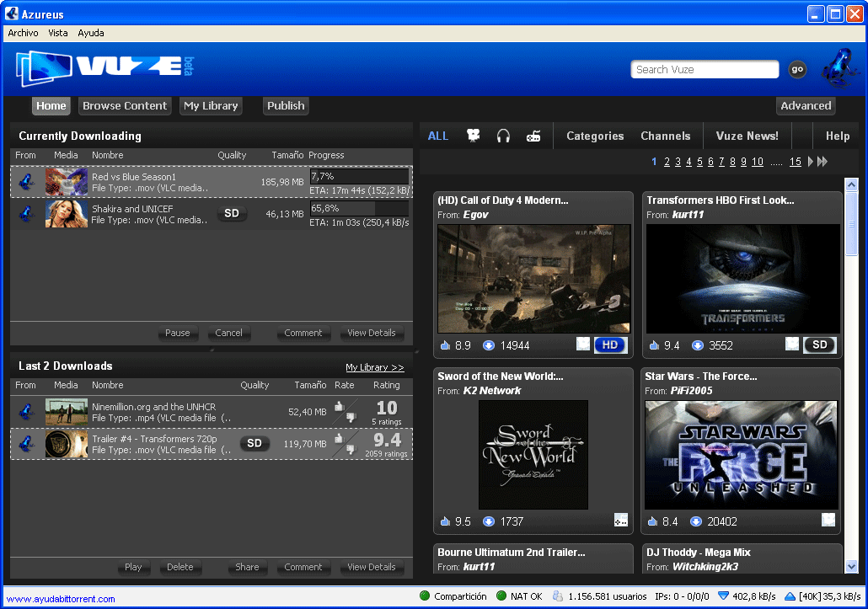Open the Channels tab
This screenshot has height=609, width=868.
pyautogui.click(x=666, y=136)
